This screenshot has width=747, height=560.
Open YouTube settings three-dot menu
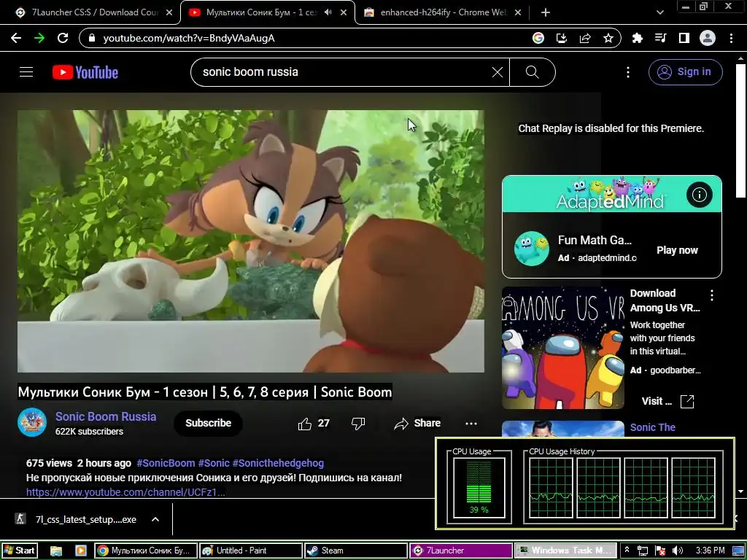[x=628, y=72]
